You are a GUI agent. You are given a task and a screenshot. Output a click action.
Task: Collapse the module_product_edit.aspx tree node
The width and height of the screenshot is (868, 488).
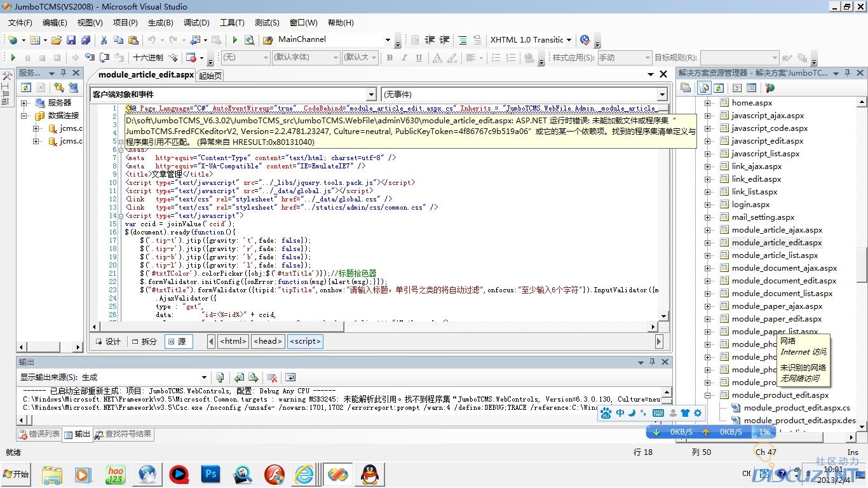pos(708,395)
